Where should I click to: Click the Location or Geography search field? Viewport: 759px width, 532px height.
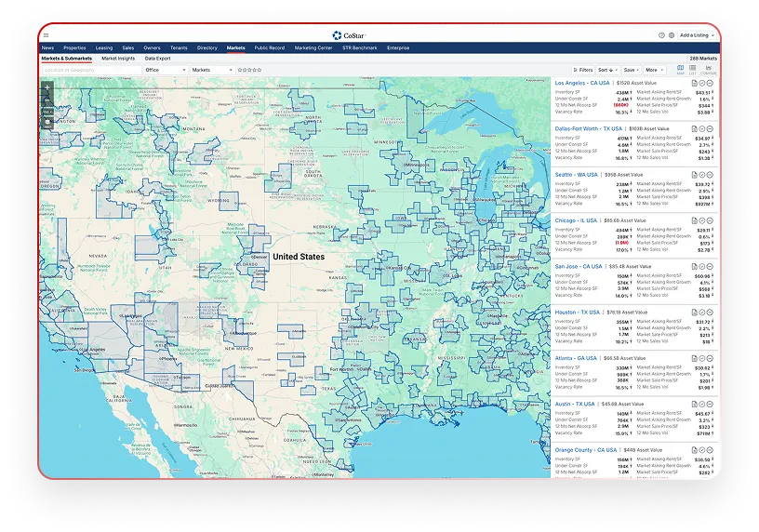pyautogui.click(x=92, y=70)
